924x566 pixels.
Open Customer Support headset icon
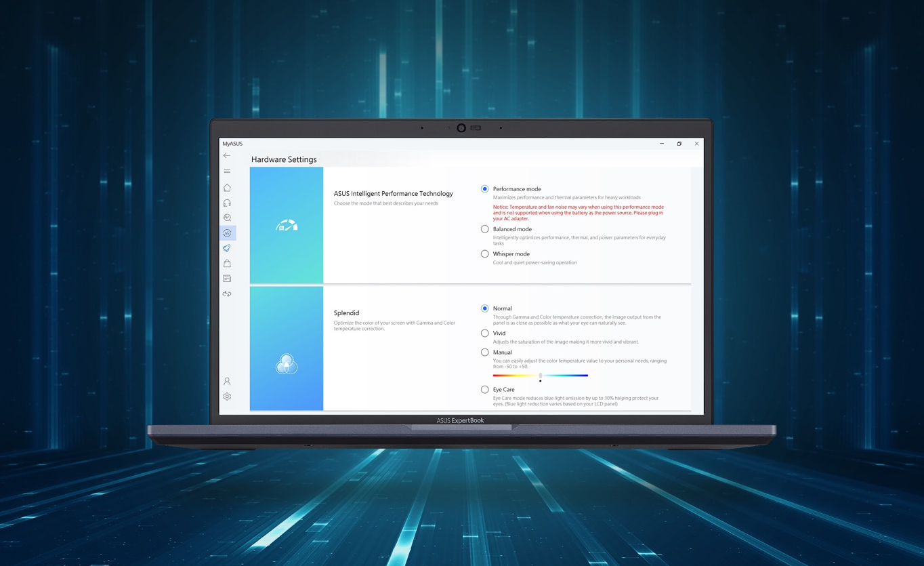[x=227, y=203]
